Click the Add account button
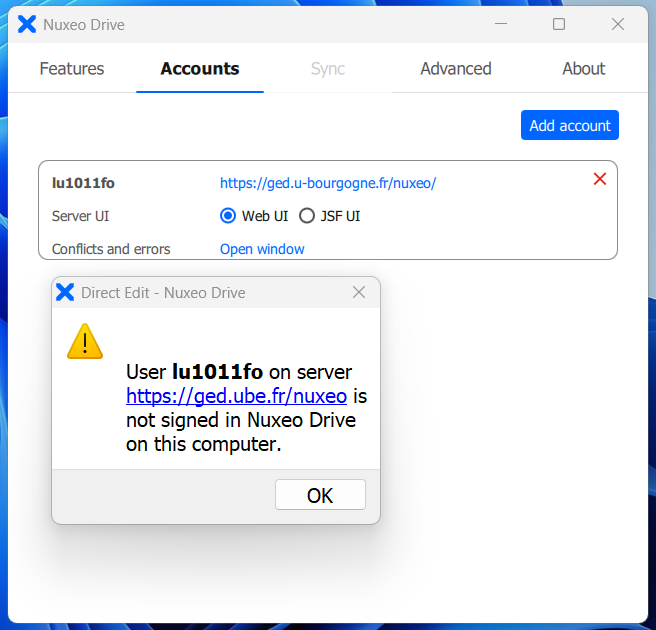Screen dimensions: 656x630 (570, 125)
